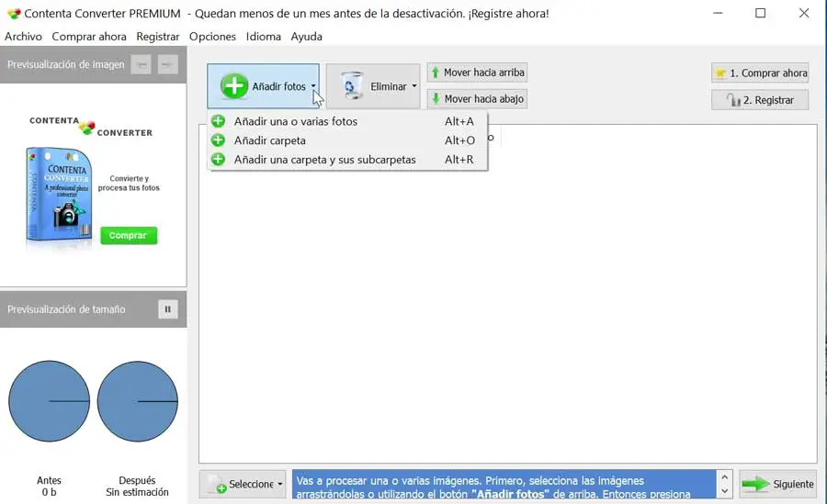Click the star icon on Comprar ahora button
This screenshot has height=504, width=827.
pyautogui.click(x=720, y=73)
